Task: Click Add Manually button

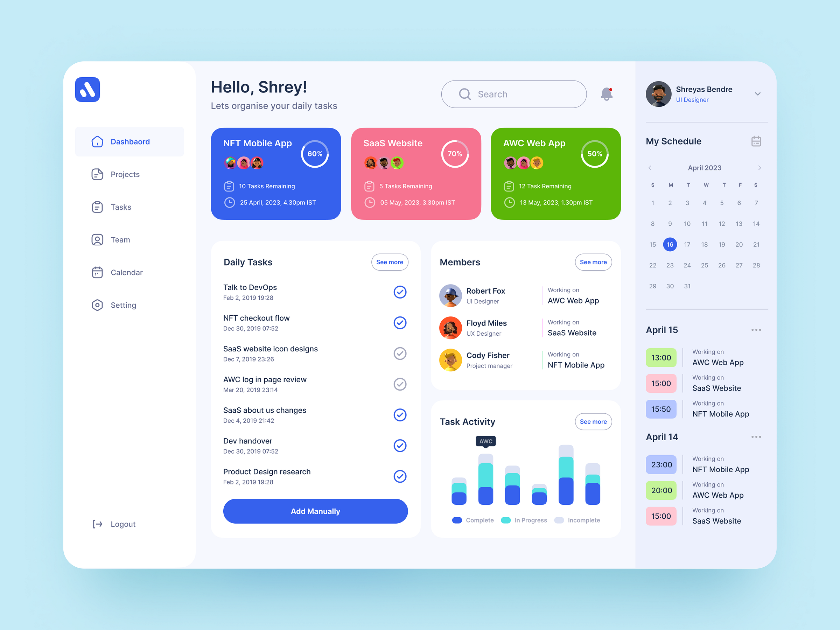Action: 315,510
